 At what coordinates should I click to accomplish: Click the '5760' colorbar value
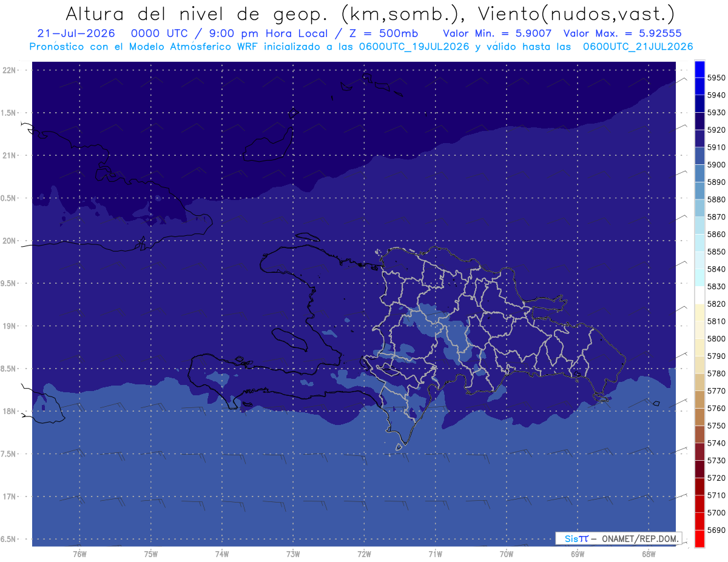716,408
